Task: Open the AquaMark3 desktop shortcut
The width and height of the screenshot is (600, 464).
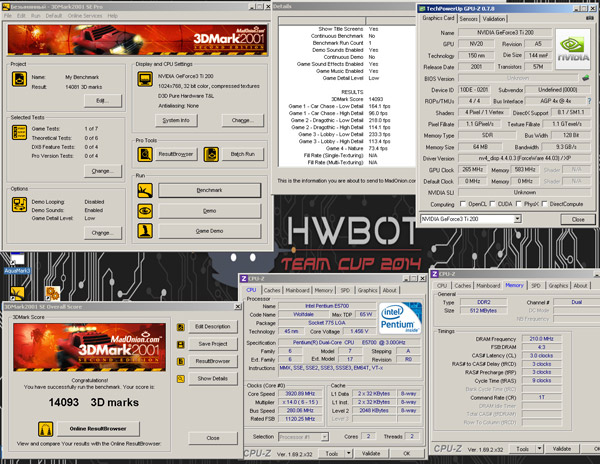Action: (16, 264)
